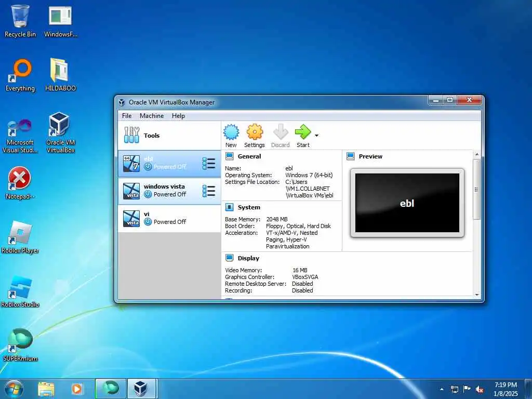This screenshot has width=532, height=399.
Task: Click the windows vista machine OS icon
Action: (x=131, y=191)
